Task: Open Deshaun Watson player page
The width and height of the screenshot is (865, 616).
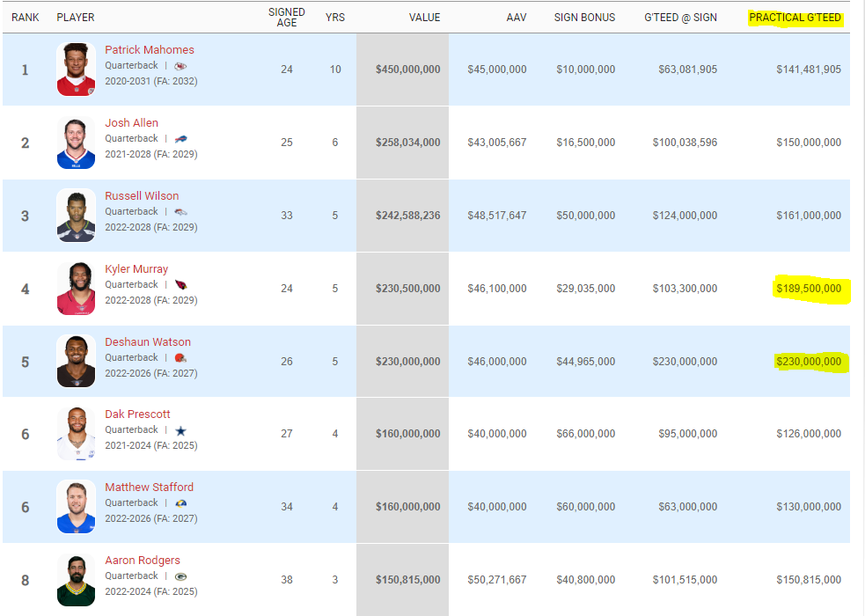Action: (x=148, y=342)
